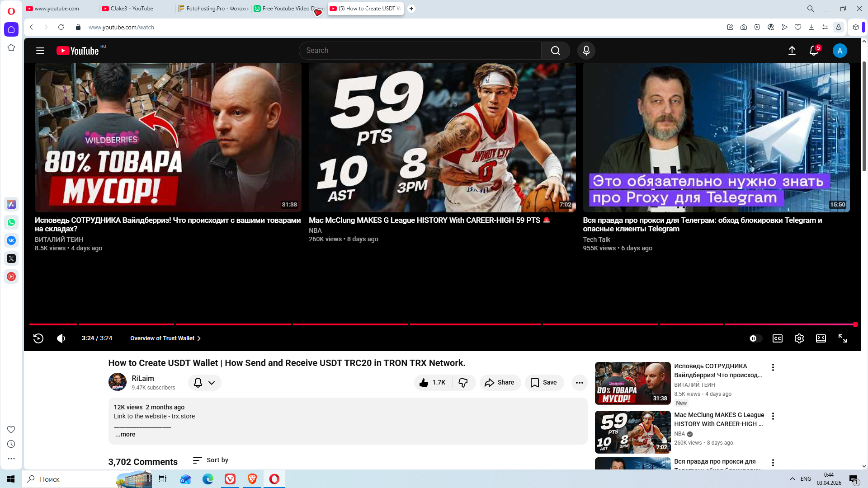Click the voice search microphone icon
The height and width of the screenshot is (488, 868).
click(586, 51)
